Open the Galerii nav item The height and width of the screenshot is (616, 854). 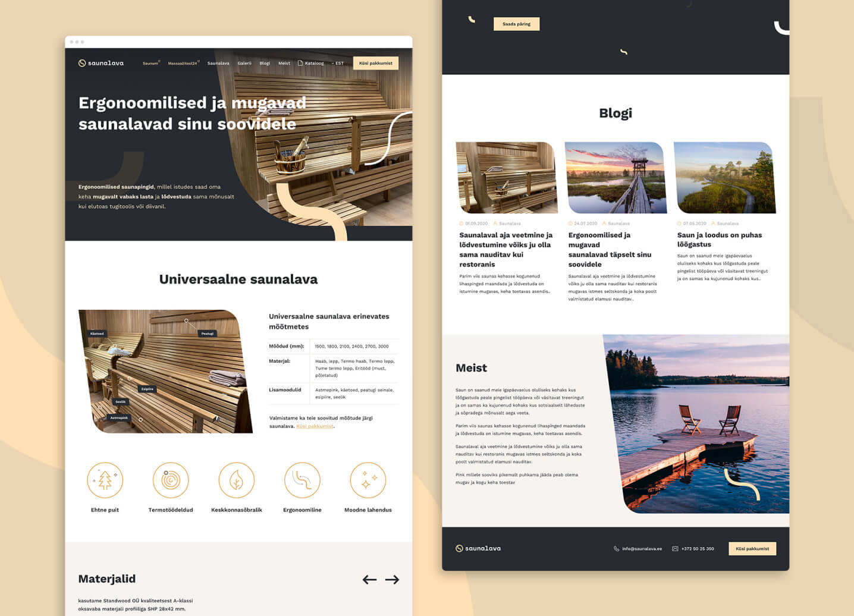point(244,63)
